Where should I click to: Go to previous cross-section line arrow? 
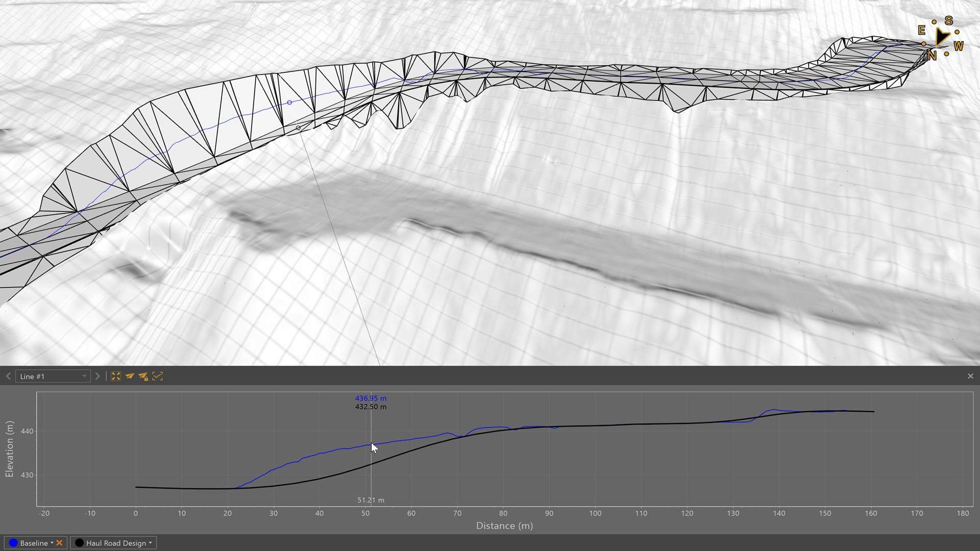click(8, 376)
